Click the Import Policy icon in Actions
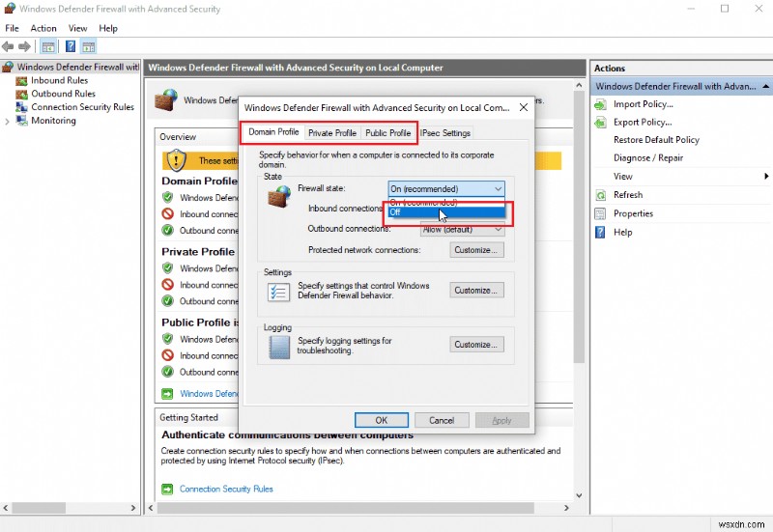773x532 pixels. coord(600,104)
